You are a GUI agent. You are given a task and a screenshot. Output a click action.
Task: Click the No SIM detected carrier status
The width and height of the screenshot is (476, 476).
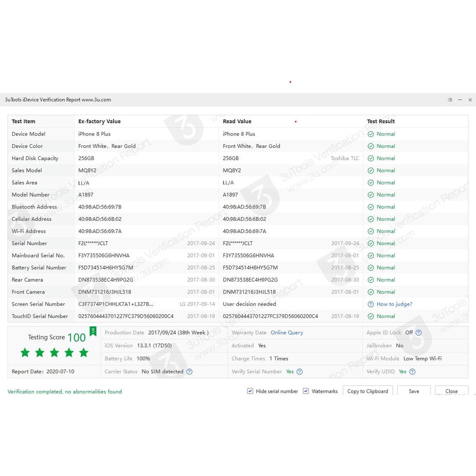(162, 371)
